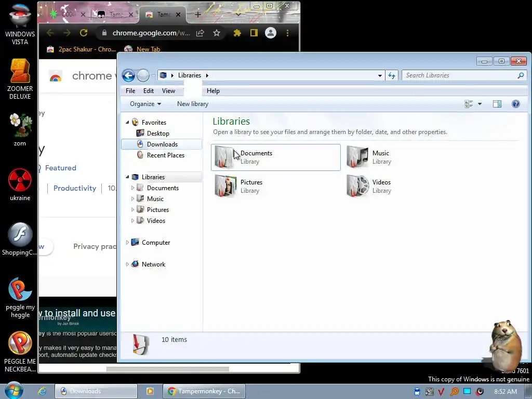Open ZOOMER DELUXE desktop icon
Viewport: 532px width, 399px height.
[20, 79]
